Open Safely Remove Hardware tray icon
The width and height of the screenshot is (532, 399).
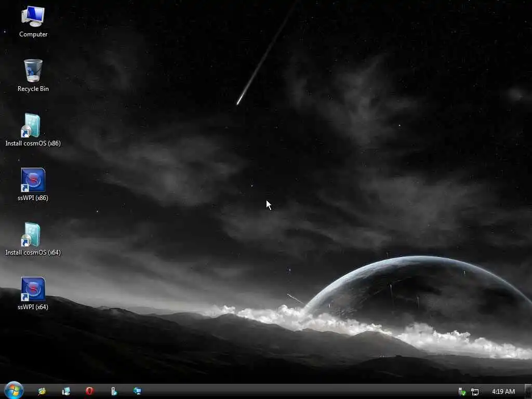click(462, 392)
